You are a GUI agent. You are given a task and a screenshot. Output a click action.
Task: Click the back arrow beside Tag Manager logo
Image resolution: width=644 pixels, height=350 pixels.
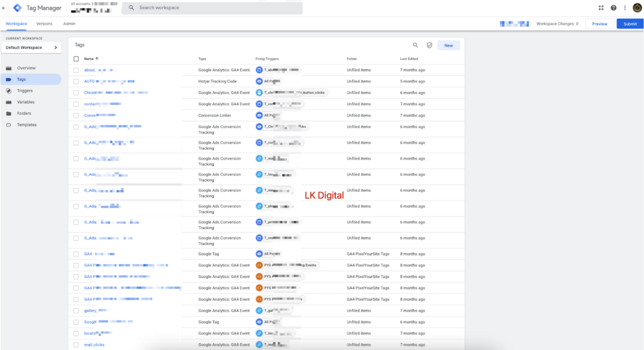4,8
